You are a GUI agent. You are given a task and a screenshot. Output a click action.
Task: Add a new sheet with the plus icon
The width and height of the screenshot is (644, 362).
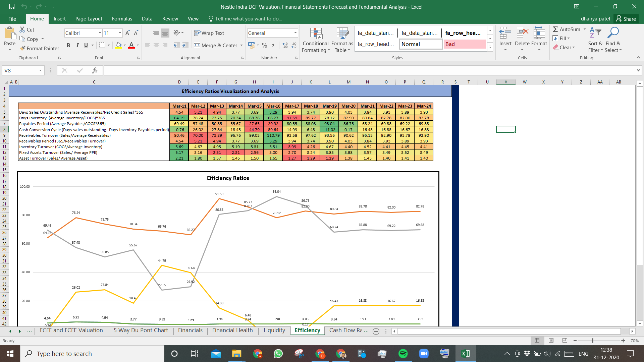[x=376, y=331]
